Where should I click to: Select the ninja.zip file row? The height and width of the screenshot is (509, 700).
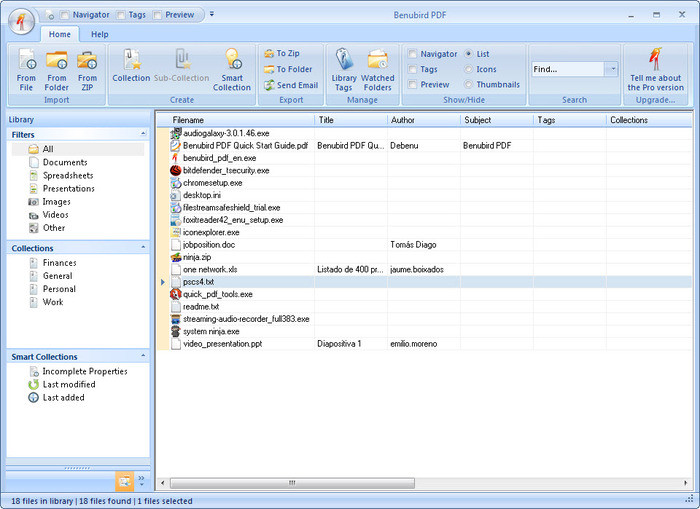pos(424,257)
